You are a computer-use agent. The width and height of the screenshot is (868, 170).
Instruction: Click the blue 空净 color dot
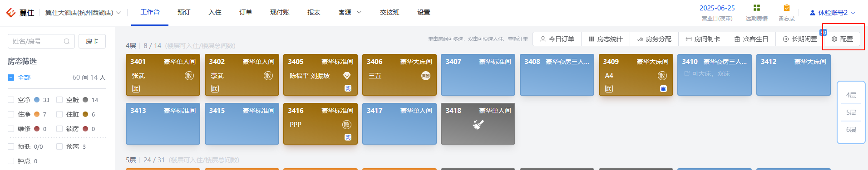37,100
